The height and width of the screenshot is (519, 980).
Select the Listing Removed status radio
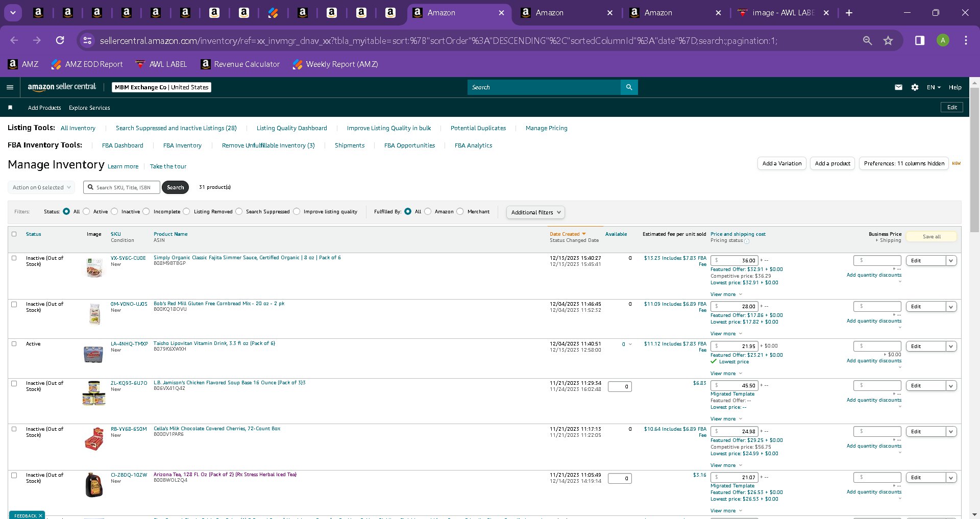point(186,211)
